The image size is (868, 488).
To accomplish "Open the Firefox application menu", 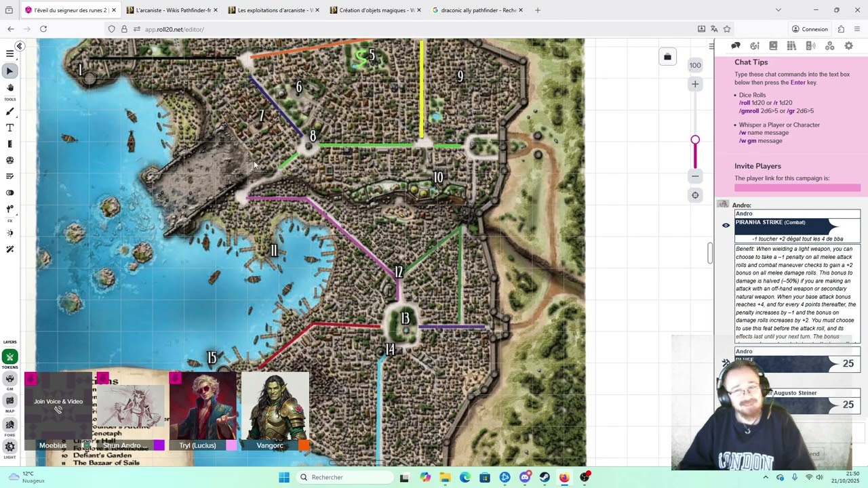I will point(857,29).
